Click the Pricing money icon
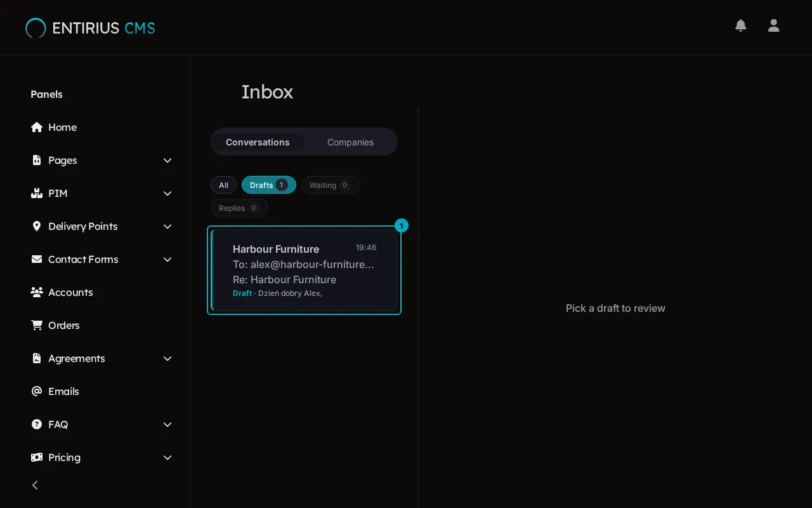 pos(37,457)
